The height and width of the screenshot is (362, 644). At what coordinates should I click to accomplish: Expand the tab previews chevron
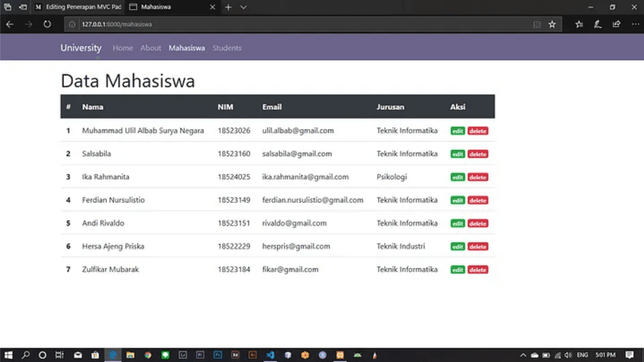(x=243, y=7)
